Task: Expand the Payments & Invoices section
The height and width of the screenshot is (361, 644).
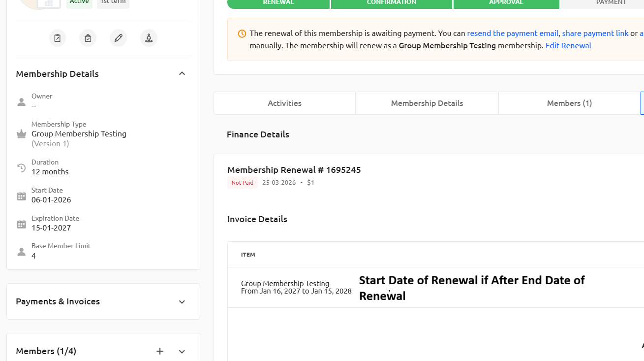Action: click(182, 302)
